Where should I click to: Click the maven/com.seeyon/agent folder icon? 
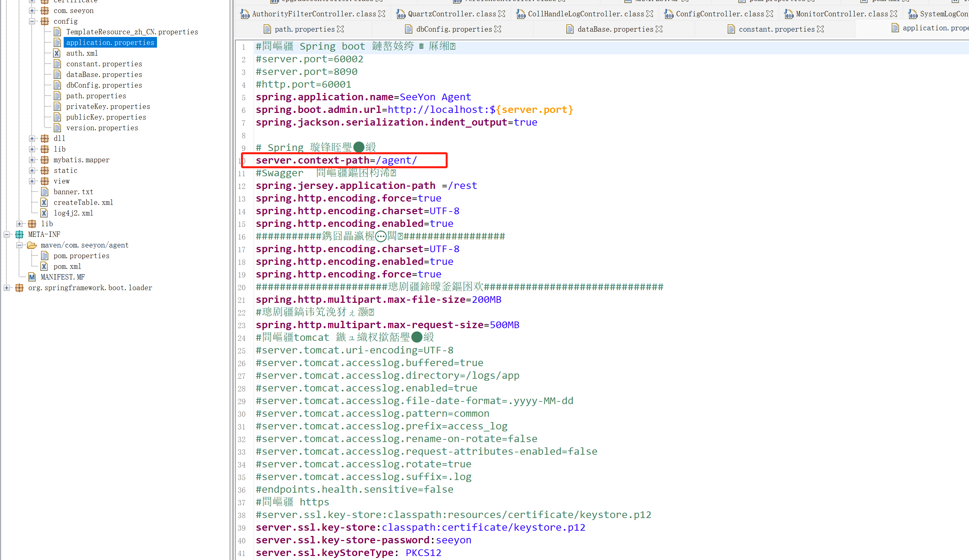[x=32, y=245]
